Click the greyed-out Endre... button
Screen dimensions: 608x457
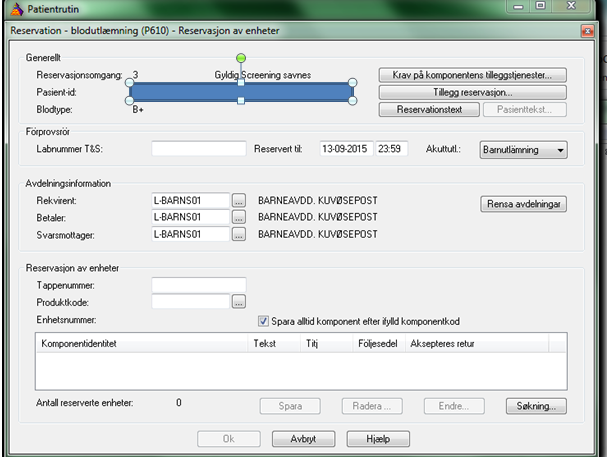point(454,406)
